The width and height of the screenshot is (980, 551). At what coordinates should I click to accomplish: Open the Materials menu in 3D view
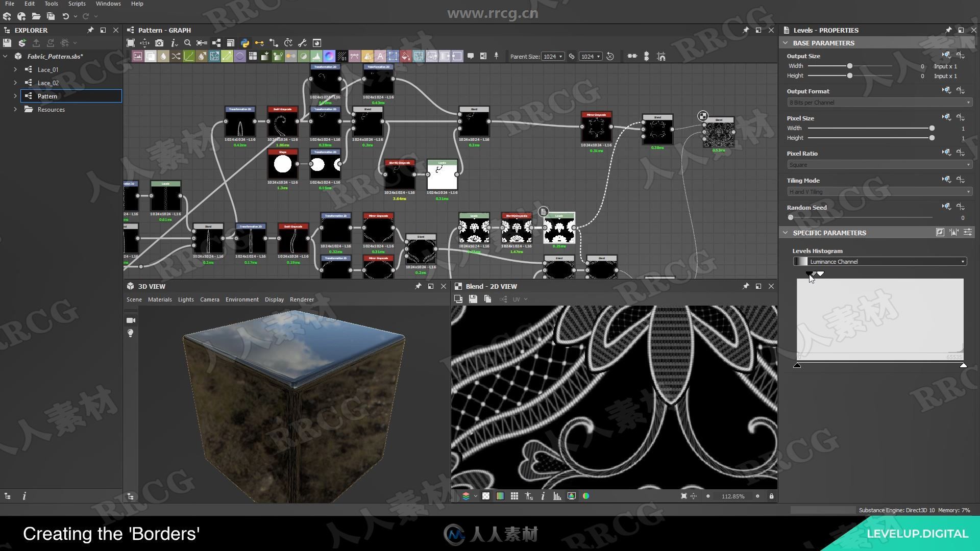click(160, 299)
